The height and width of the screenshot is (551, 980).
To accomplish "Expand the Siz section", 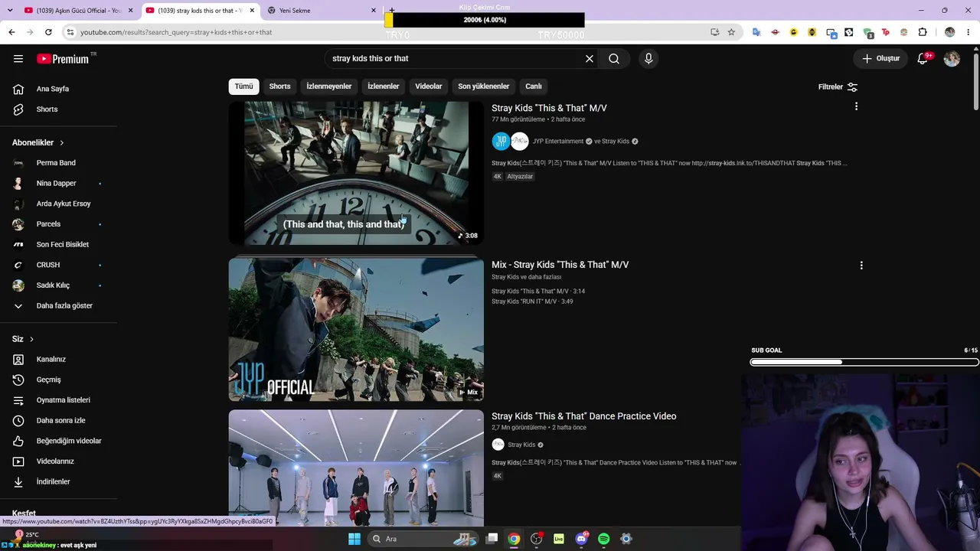I will [23, 339].
